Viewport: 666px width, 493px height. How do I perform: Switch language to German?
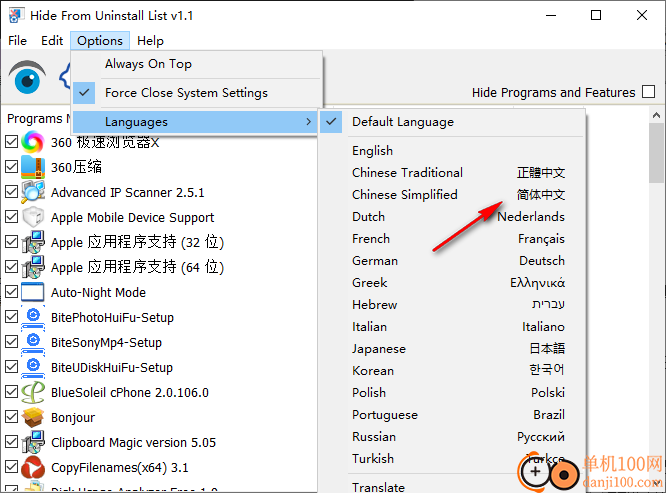[452, 261]
